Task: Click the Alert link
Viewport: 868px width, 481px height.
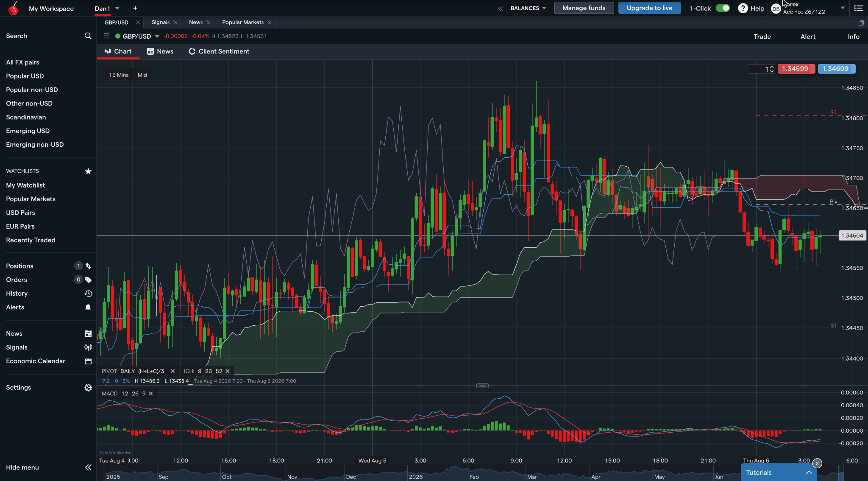Action: coord(808,36)
